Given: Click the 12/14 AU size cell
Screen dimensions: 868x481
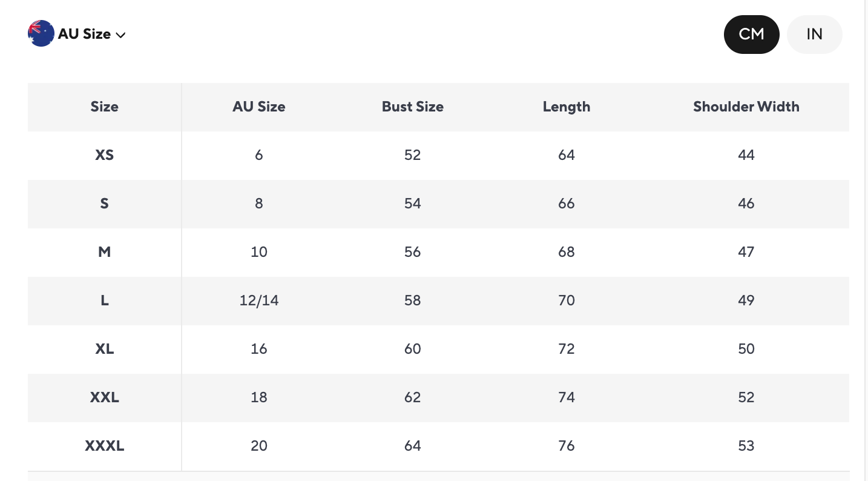Looking at the screenshot, I should pyautogui.click(x=258, y=300).
